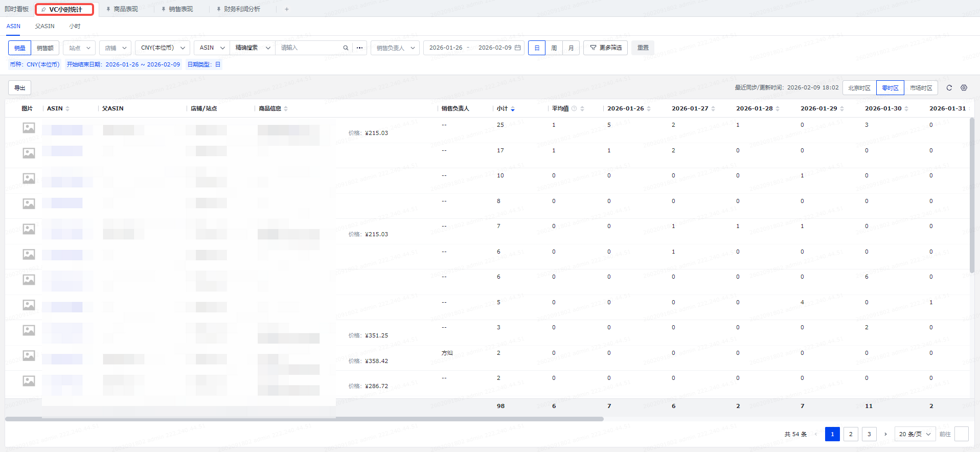
Task: Sort by 小计 column arrow icon
Action: click(x=513, y=109)
